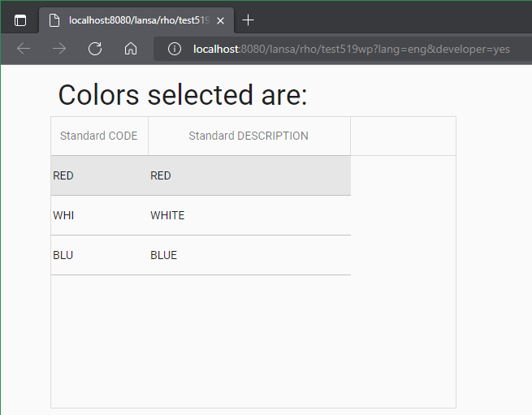Focus the address bar URL
This screenshot has width=532, height=415.
click(x=351, y=50)
